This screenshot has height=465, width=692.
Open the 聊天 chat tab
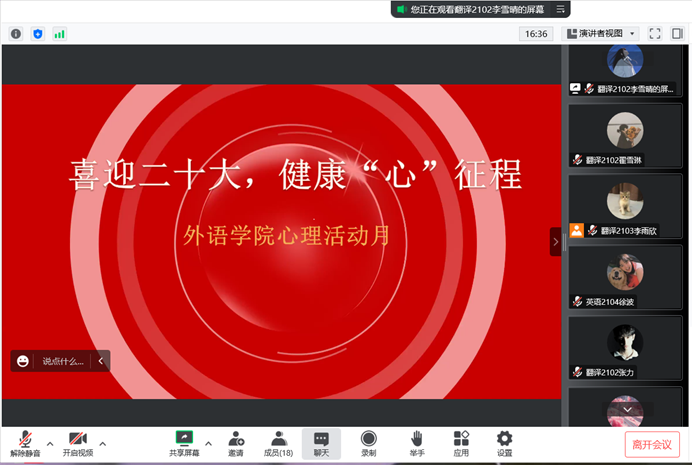[x=321, y=443]
